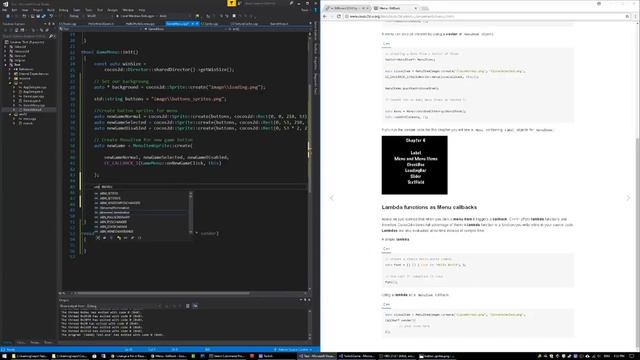Focus the Search Solution Explorer box

[x=25, y=36]
